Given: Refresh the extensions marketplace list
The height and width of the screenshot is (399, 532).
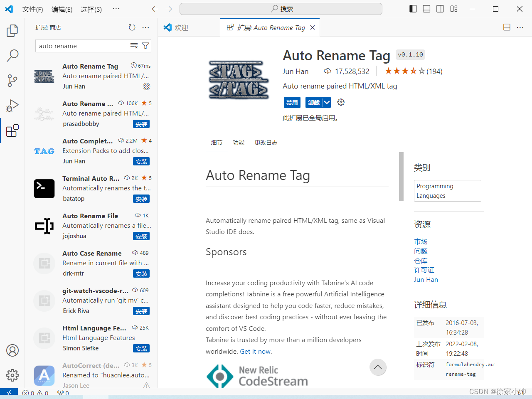Looking at the screenshot, I should pyautogui.click(x=132, y=27).
